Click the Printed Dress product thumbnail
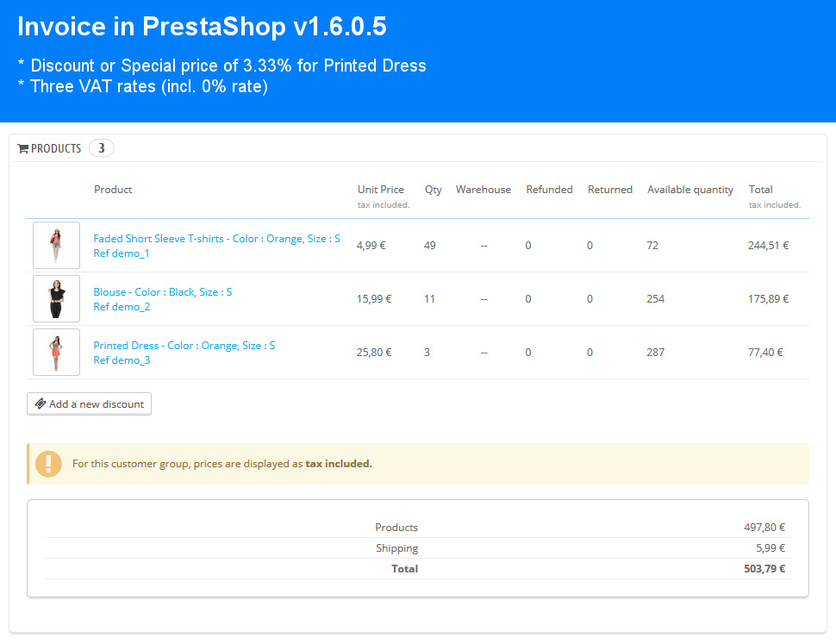The image size is (836, 644). 57,352
